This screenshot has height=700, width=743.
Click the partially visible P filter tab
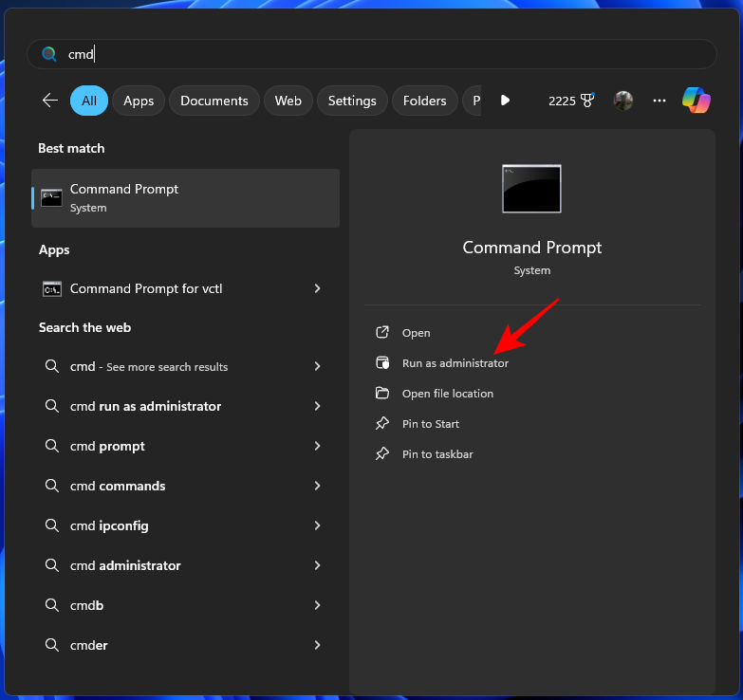(473, 101)
